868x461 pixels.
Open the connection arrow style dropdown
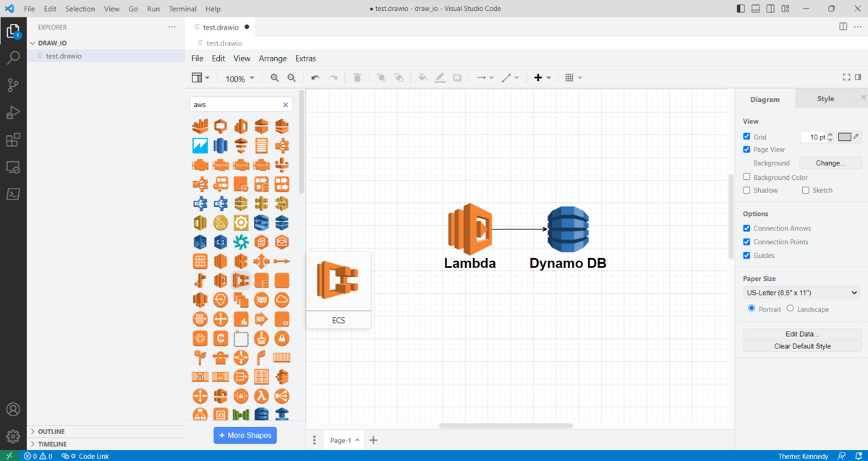click(485, 78)
